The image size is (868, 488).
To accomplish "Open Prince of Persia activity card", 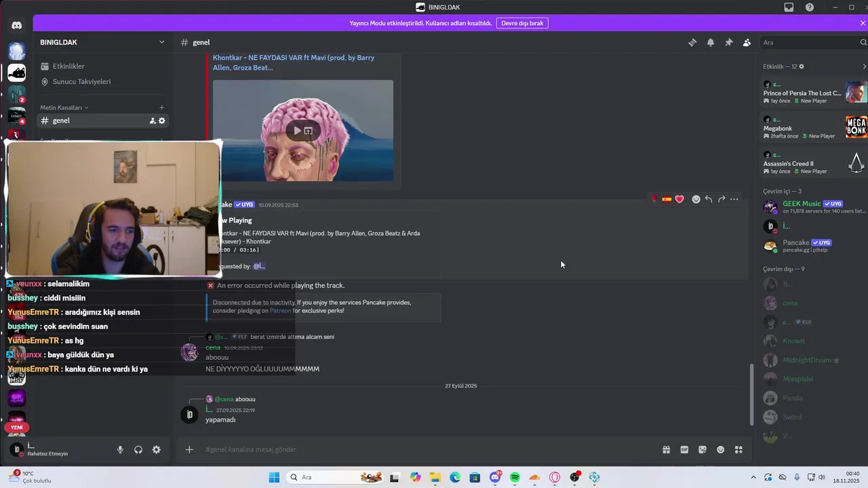I will (814, 92).
